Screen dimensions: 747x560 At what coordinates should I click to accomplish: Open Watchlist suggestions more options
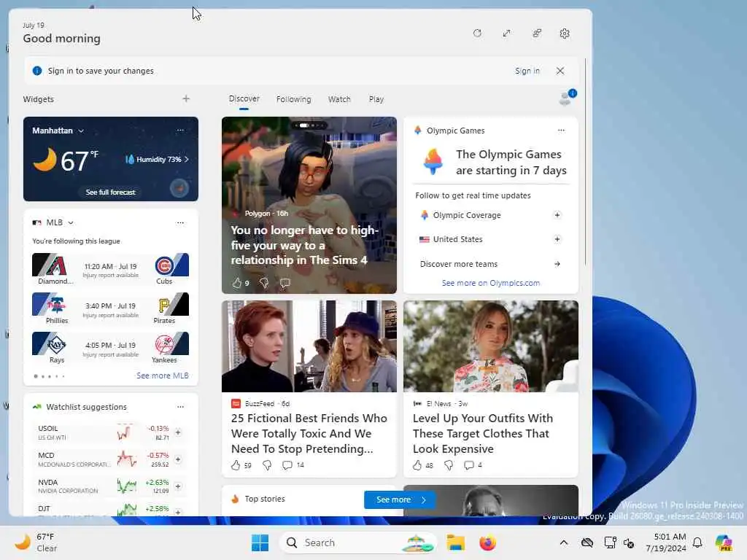pyautogui.click(x=180, y=407)
